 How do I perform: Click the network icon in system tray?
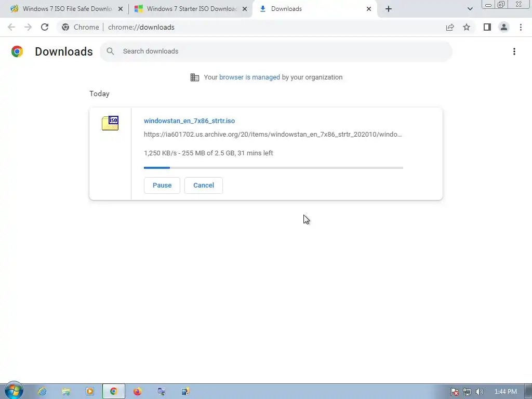pyautogui.click(x=467, y=392)
